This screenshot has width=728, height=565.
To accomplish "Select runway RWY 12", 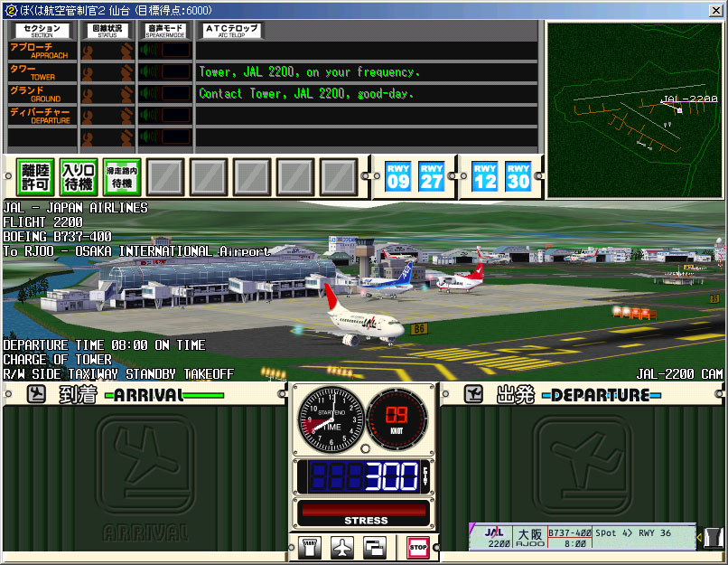I will 485,175.
